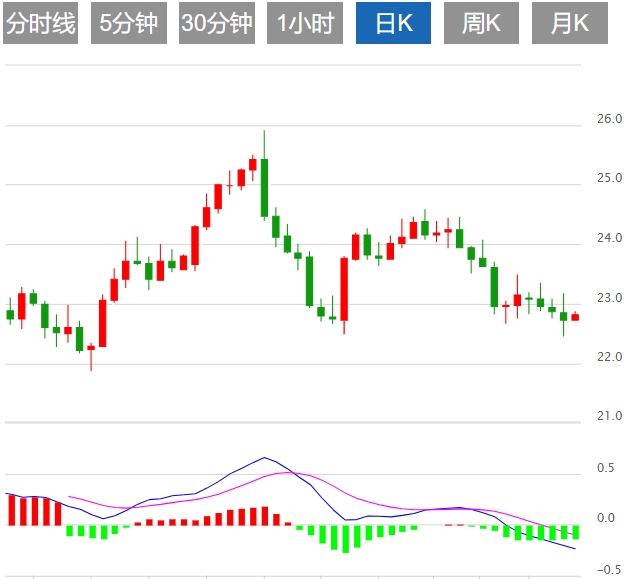Click the 25.0 price axis label
The height and width of the screenshot is (579, 634).
(x=609, y=178)
